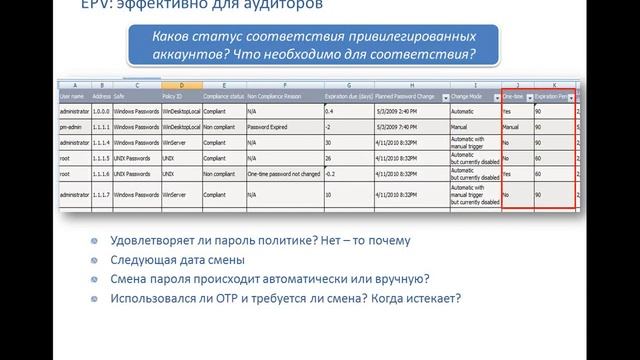Select 'Non compliant' status in 1.1.1.1 row

(x=224, y=127)
